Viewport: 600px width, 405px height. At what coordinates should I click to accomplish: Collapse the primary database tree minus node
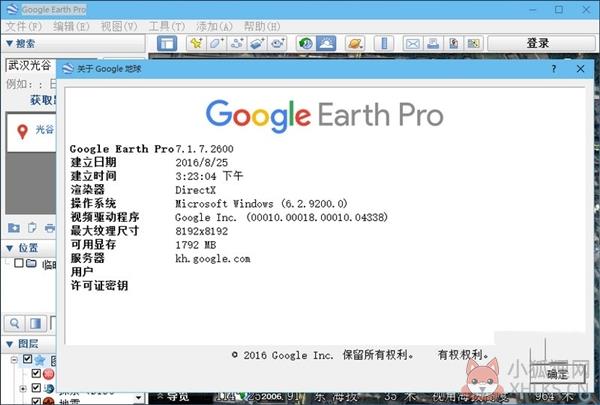(14, 360)
